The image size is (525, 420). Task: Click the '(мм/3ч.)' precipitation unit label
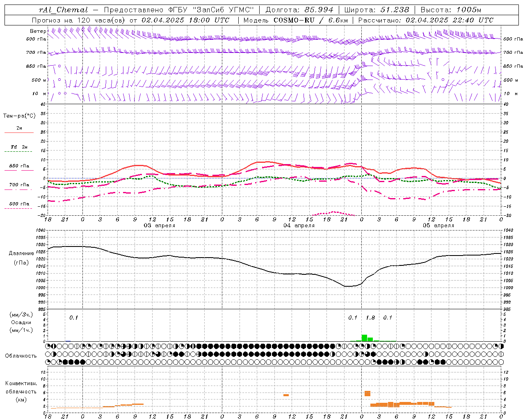[21, 315]
